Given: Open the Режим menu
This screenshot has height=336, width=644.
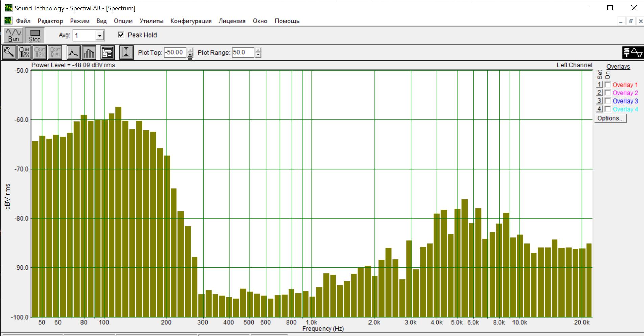Looking at the screenshot, I should pyautogui.click(x=80, y=21).
